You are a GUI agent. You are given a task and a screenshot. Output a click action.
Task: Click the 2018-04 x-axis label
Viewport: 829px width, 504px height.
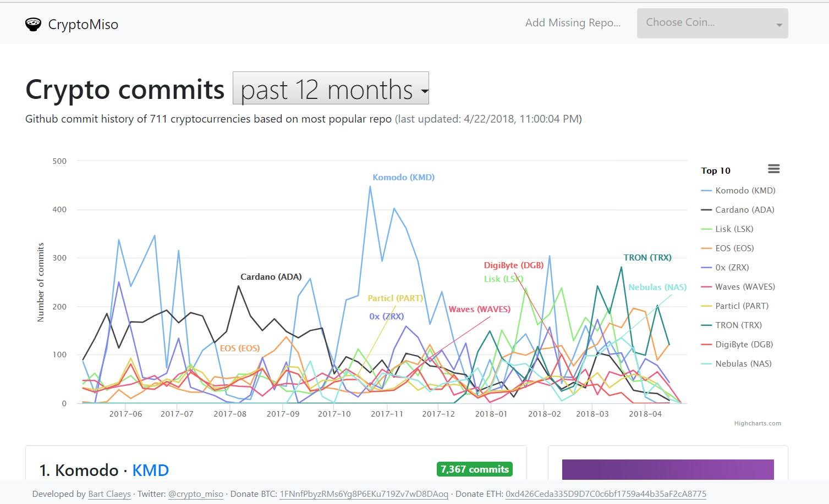click(x=645, y=414)
